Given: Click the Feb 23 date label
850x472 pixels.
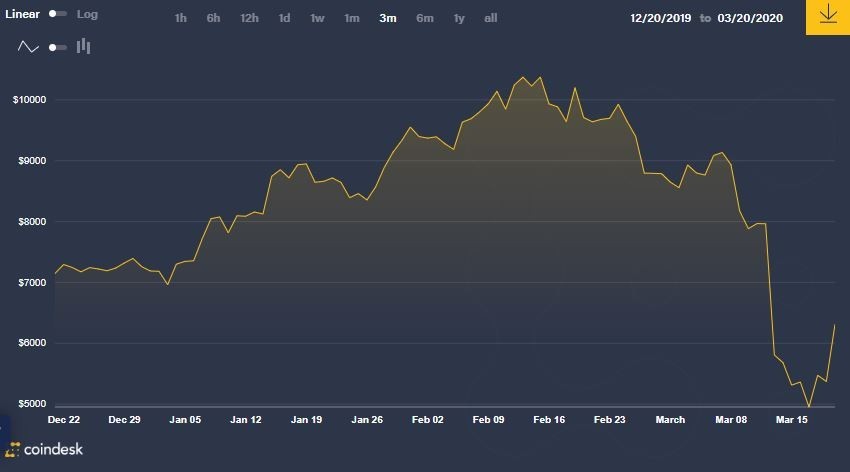Looking at the screenshot, I should click(x=609, y=419).
